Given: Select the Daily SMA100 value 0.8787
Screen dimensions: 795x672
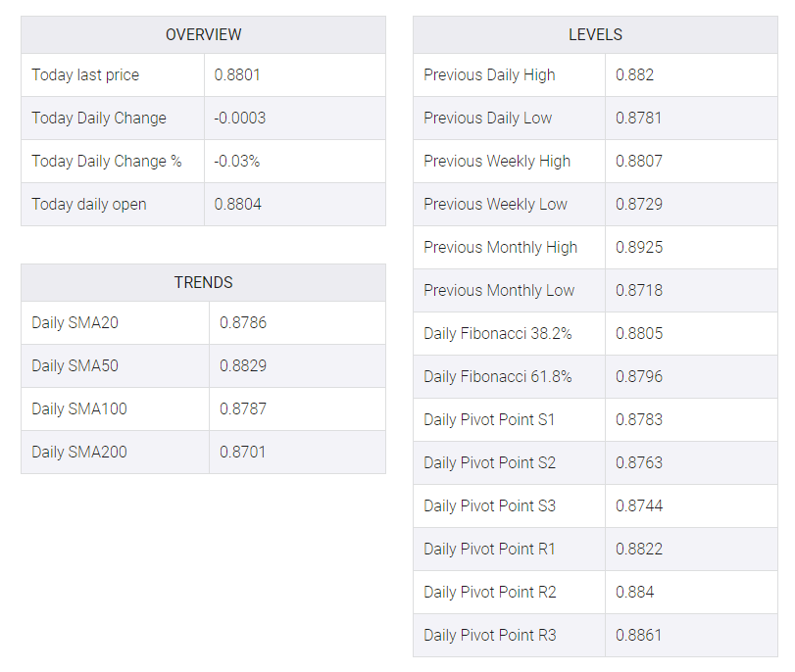Looking at the screenshot, I should coord(243,408).
